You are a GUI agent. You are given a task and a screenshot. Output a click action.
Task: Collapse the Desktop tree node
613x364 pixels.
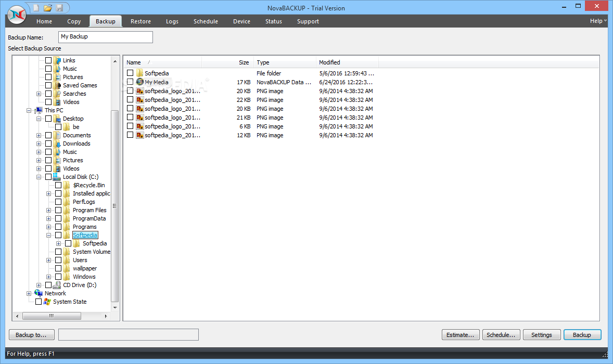39,119
